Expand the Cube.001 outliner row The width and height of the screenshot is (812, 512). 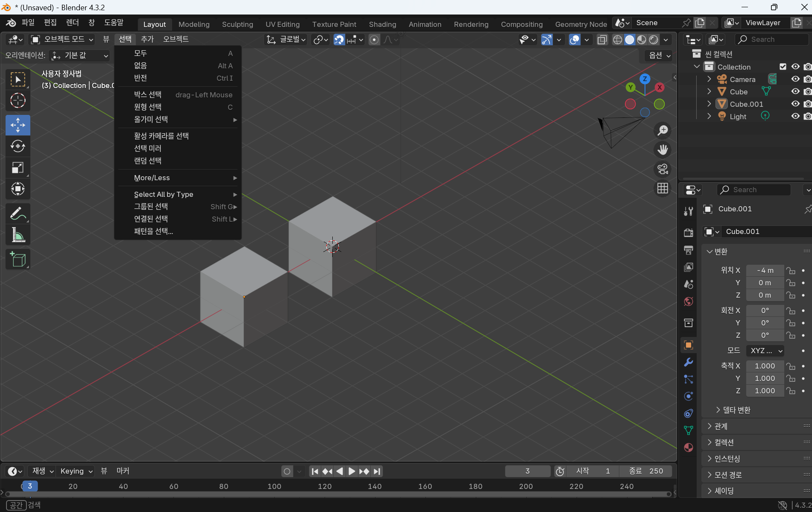[709, 104]
